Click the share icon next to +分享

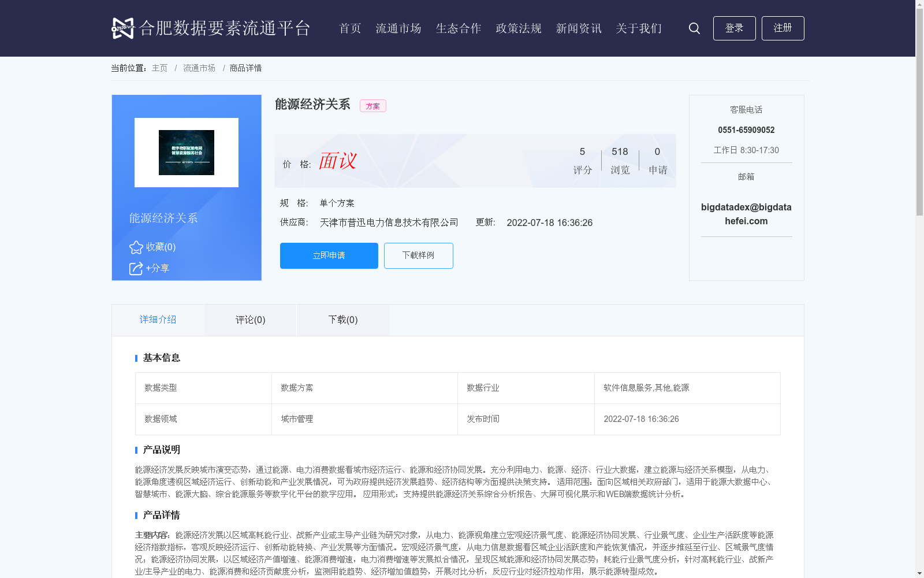coord(136,269)
